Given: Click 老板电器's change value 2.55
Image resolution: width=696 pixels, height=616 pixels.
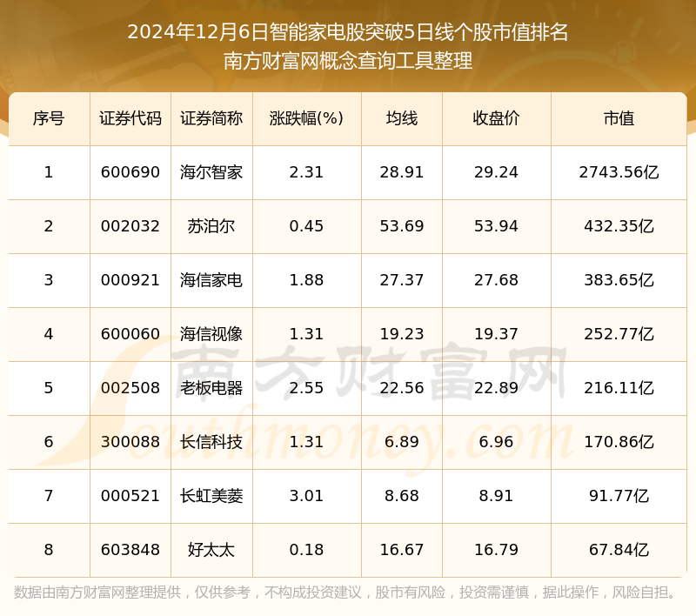Looking at the screenshot, I should pos(306,388).
